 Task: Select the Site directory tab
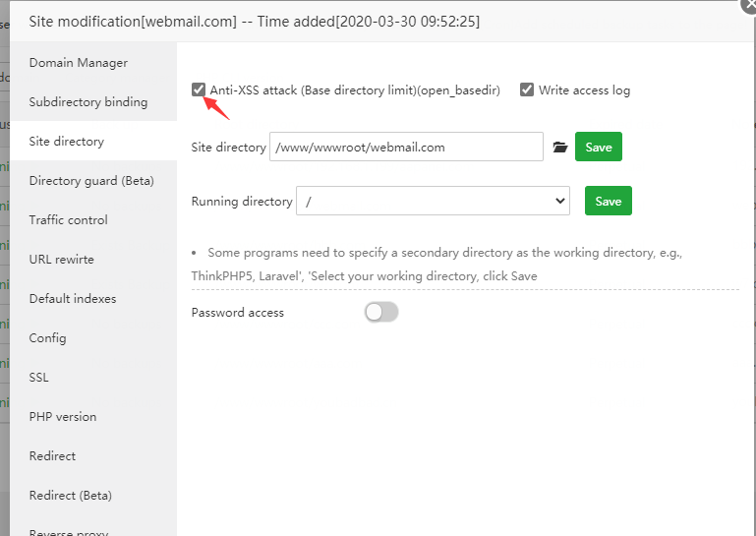(x=67, y=142)
